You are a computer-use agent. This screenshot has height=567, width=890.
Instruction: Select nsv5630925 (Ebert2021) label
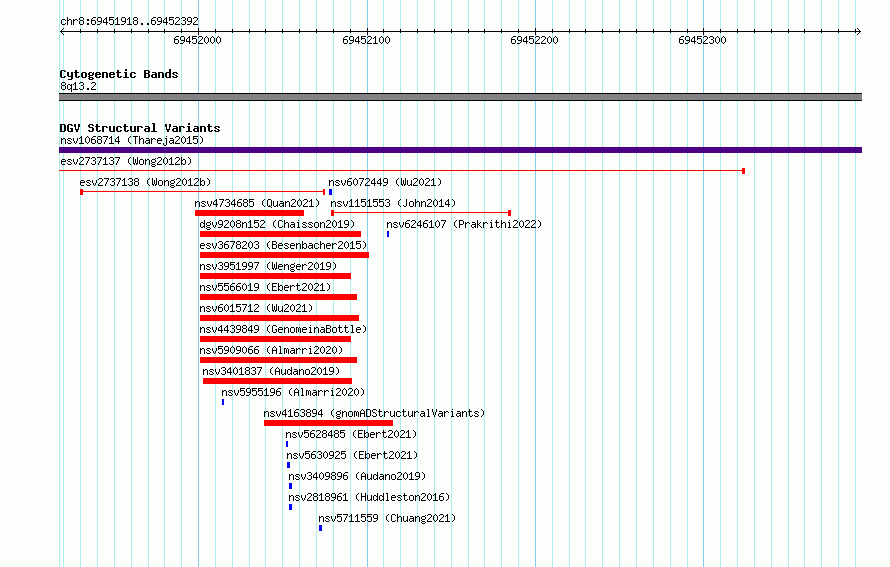(352, 455)
